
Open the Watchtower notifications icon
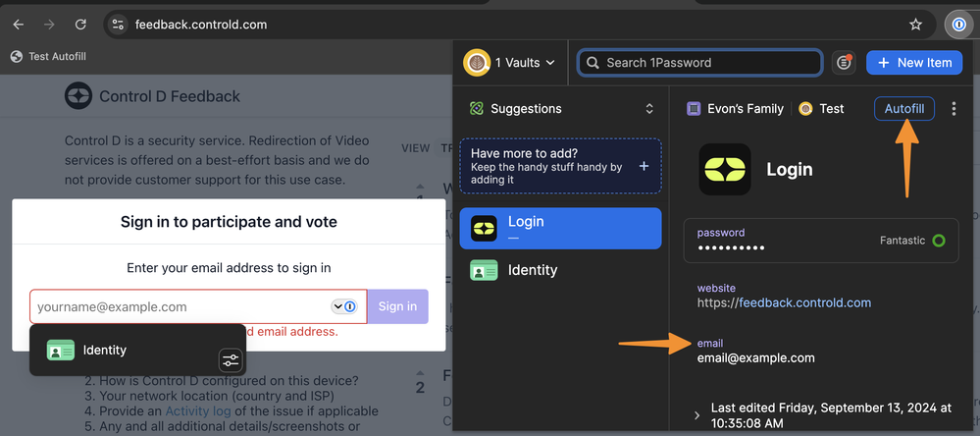tap(844, 63)
